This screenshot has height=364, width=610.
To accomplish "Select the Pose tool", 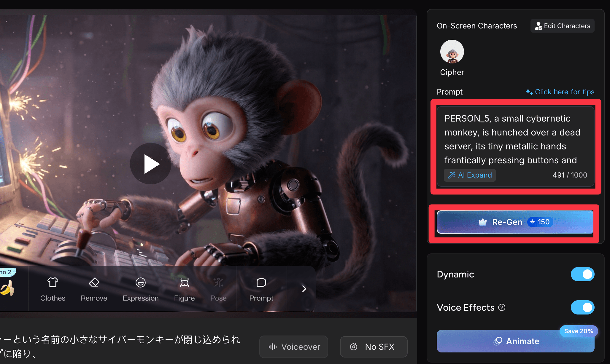I will point(218,289).
